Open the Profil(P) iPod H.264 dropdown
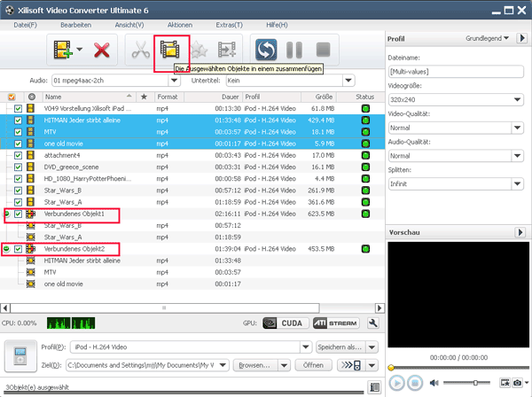 pyautogui.click(x=305, y=347)
